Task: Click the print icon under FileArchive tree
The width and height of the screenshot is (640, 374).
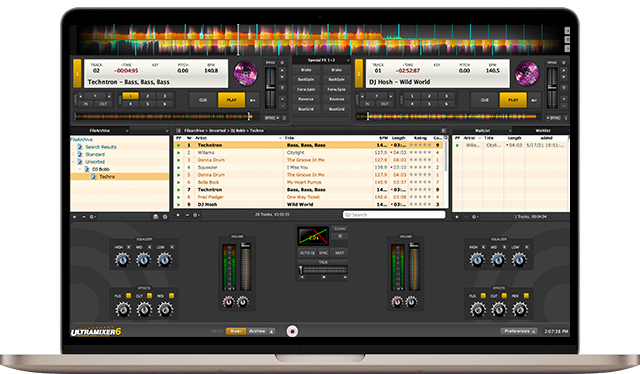Action: coord(156,216)
